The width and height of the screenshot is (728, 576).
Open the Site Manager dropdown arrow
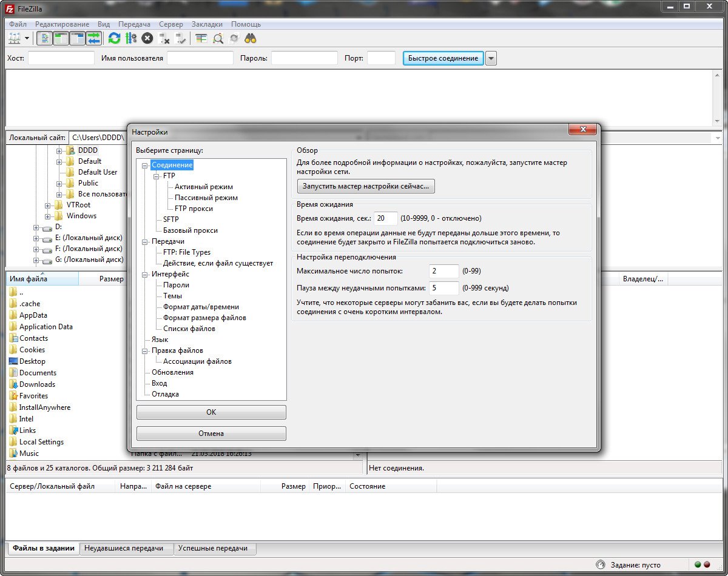27,38
